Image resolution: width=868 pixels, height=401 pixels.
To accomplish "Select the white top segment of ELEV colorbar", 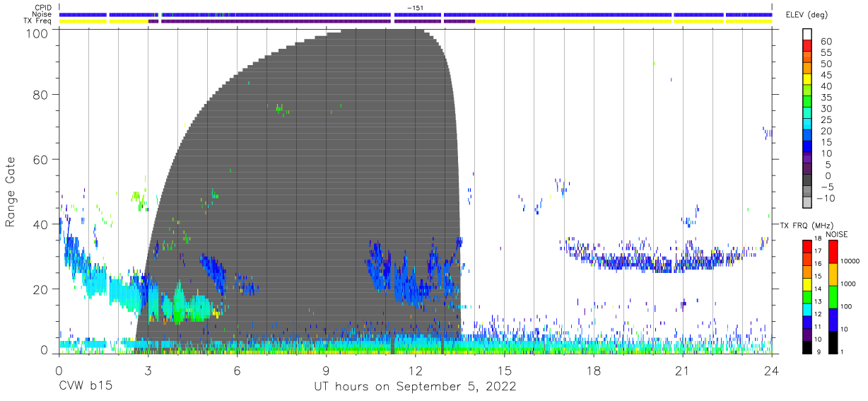I will 807,35.
